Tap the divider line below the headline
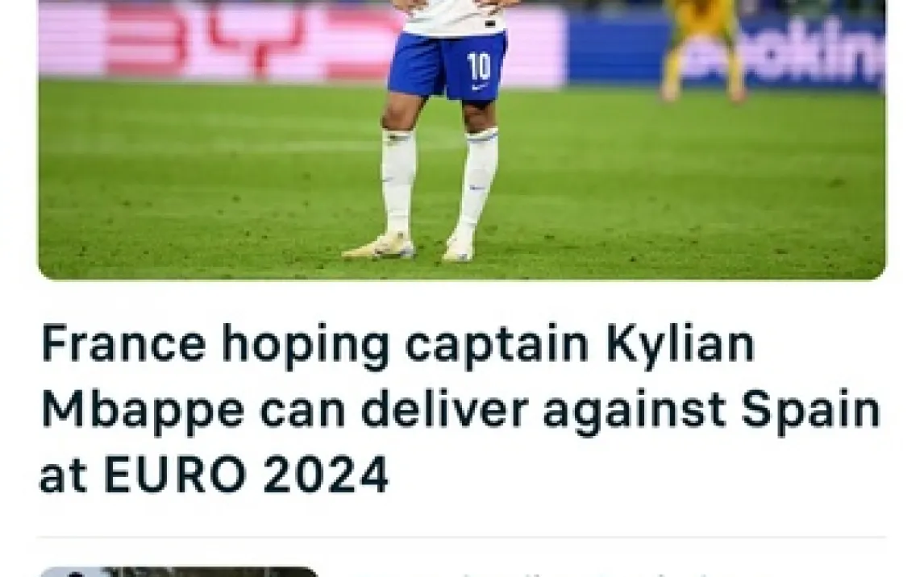Viewport: 924px width, 577px height. [461, 537]
